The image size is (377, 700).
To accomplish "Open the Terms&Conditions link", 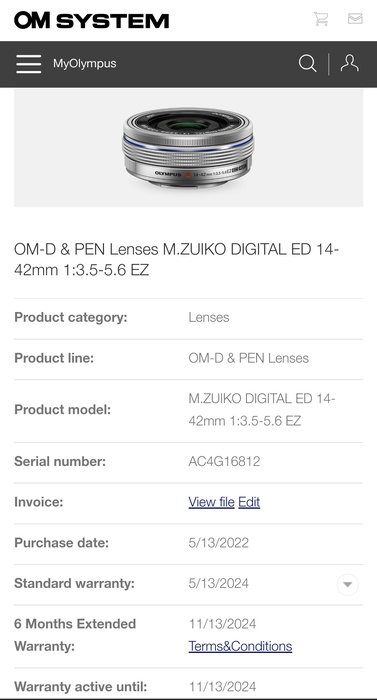I will tap(240, 646).
